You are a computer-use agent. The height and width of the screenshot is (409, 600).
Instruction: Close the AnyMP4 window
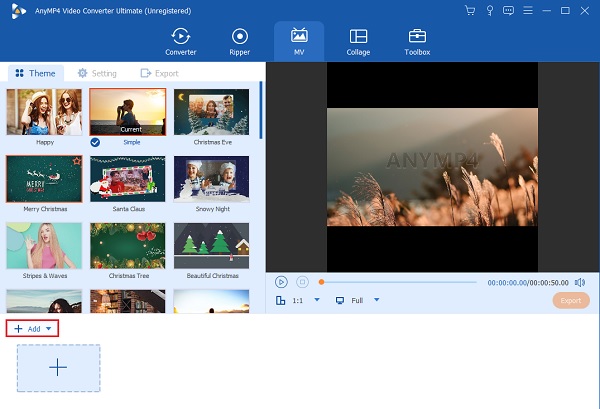[584, 11]
